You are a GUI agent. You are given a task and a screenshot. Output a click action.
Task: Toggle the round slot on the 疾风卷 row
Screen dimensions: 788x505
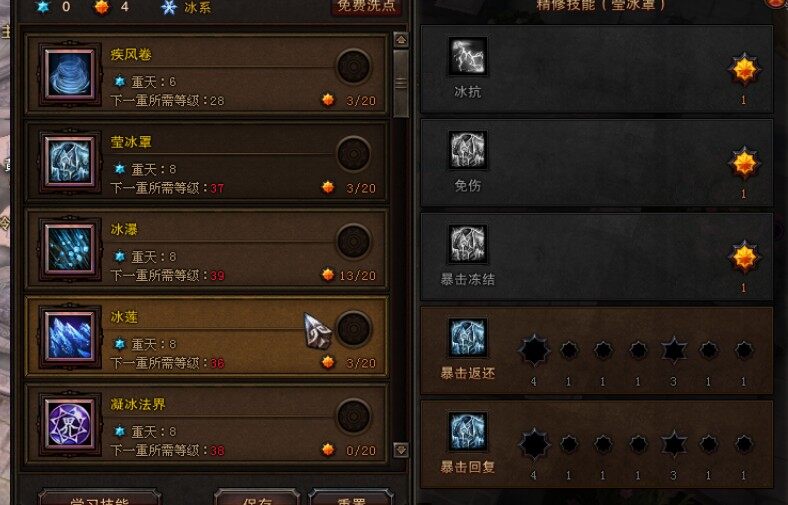[354, 66]
